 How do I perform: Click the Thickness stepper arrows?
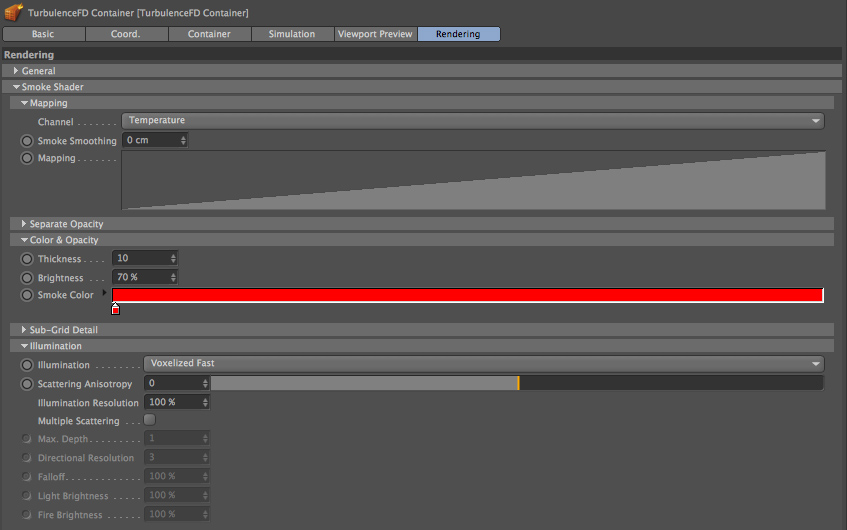[173, 258]
